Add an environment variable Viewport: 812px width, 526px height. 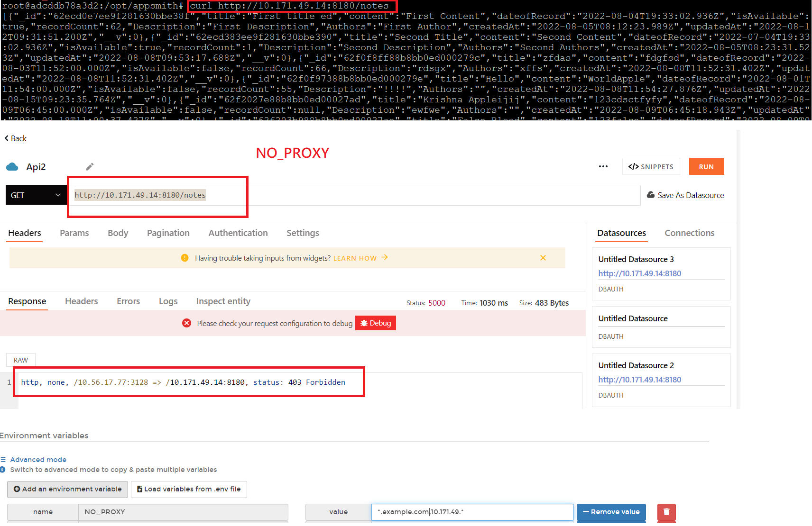[x=67, y=489]
